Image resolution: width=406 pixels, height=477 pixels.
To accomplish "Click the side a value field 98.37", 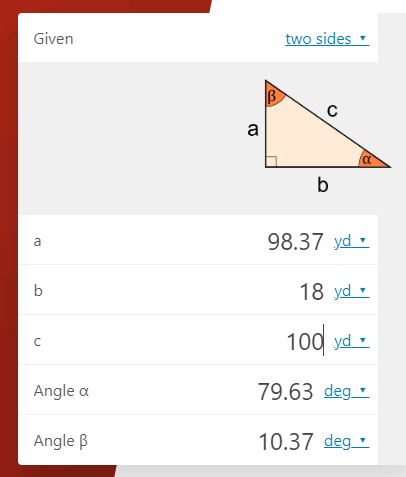I will pyautogui.click(x=295, y=241).
